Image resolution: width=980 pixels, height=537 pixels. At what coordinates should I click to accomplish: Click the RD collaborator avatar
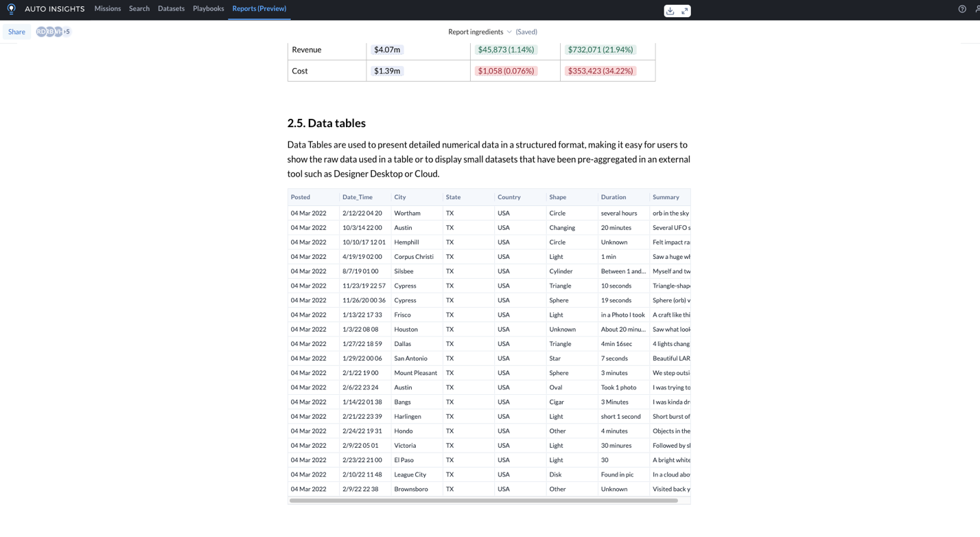(40, 32)
